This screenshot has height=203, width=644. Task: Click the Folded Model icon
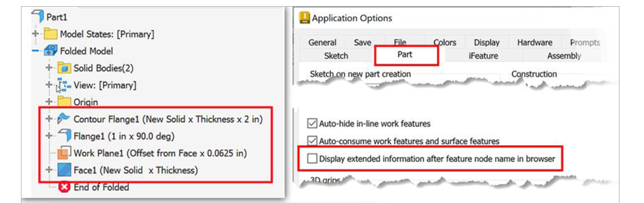[x=51, y=51]
